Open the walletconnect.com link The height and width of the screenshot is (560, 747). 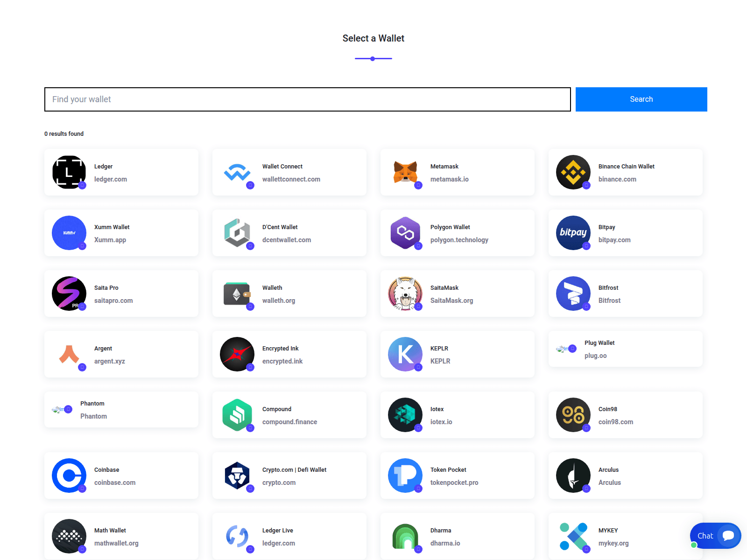(x=291, y=179)
